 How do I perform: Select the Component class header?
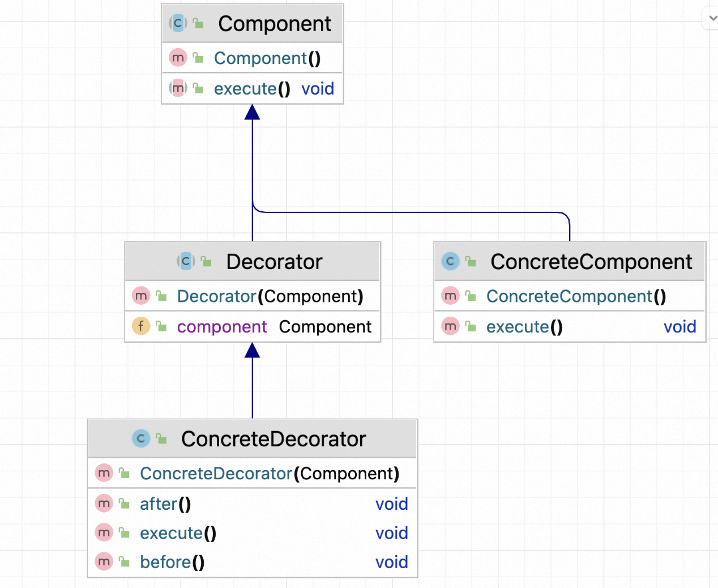275,24
